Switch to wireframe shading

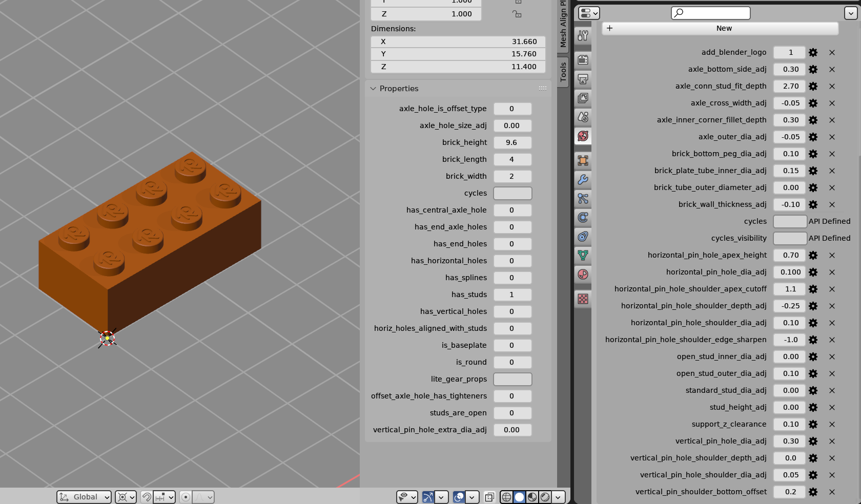click(x=506, y=497)
